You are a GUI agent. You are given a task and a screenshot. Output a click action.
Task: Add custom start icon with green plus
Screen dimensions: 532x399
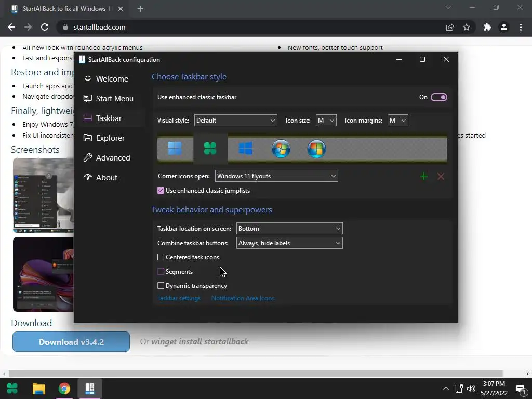(x=424, y=177)
